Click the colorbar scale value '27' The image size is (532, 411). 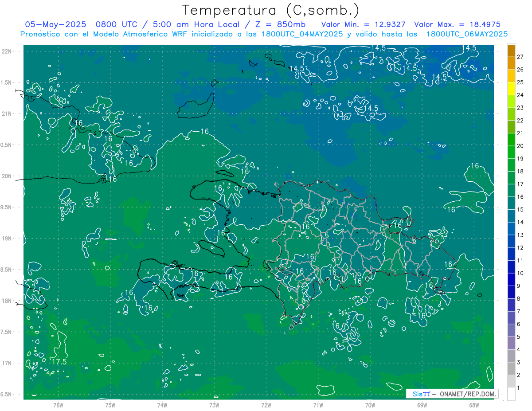click(520, 57)
